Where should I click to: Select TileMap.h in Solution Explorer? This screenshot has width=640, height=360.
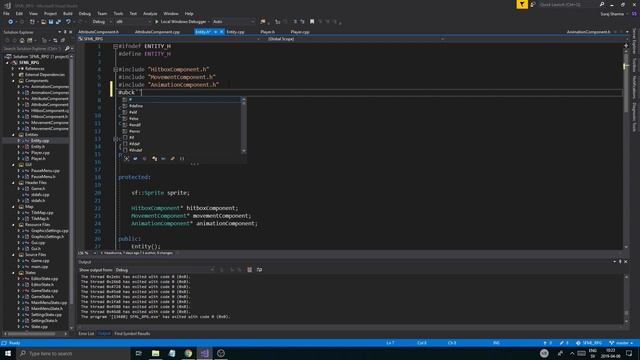pyautogui.click(x=40, y=219)
